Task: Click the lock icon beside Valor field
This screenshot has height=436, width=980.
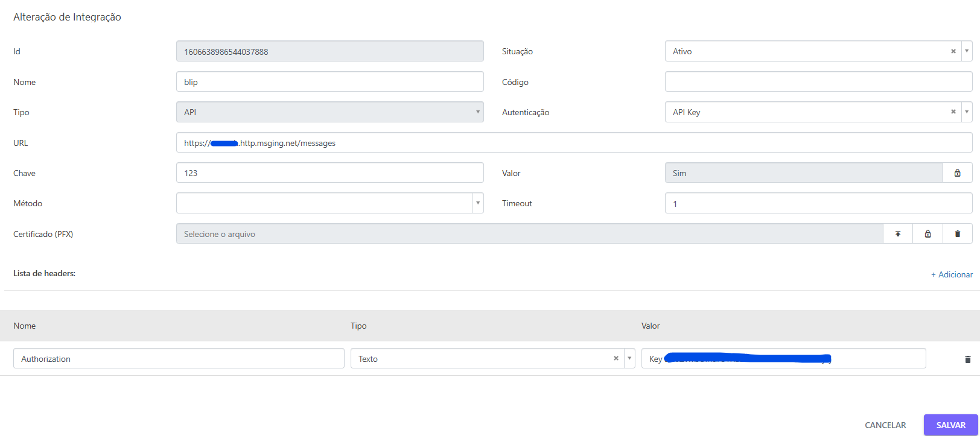Action: pyautogui.click(x=957, y=173)
